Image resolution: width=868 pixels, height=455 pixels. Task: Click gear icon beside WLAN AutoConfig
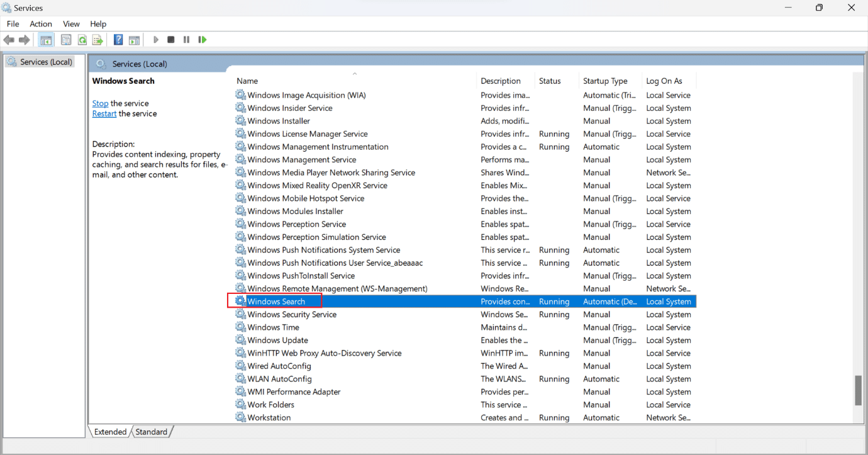tap(240, 379)
